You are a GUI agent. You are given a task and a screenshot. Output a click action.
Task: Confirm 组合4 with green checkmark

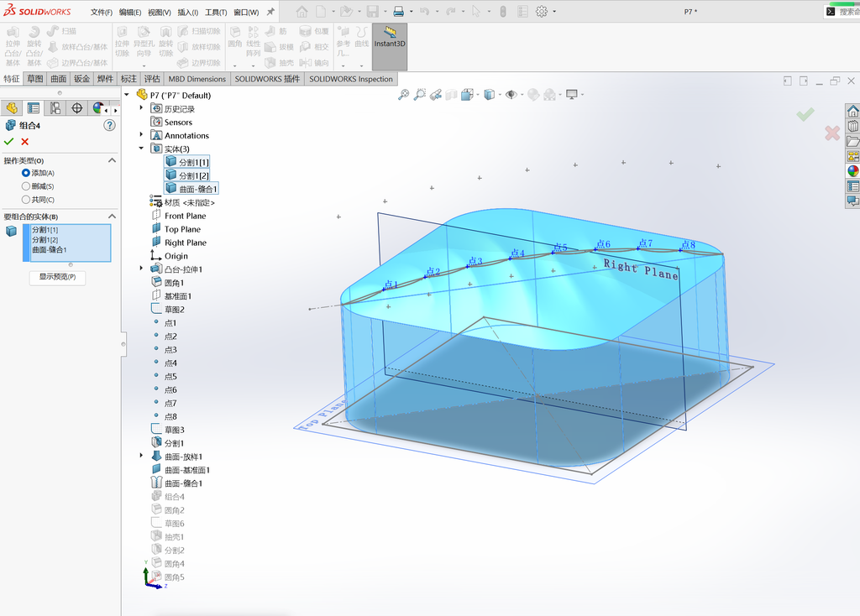pyautogui.click(x=8, y=141)
